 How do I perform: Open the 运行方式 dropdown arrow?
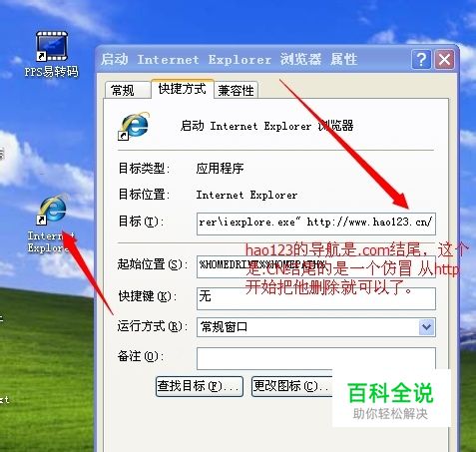point(426,327)
